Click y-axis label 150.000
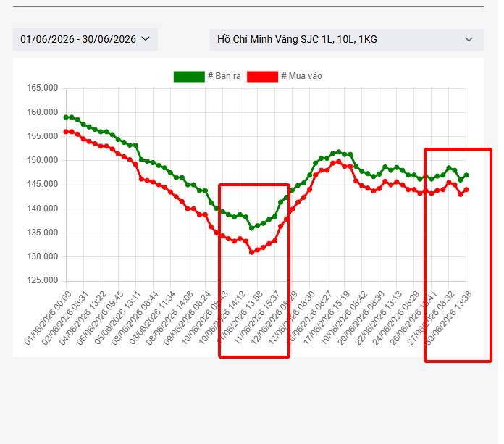 43,160
